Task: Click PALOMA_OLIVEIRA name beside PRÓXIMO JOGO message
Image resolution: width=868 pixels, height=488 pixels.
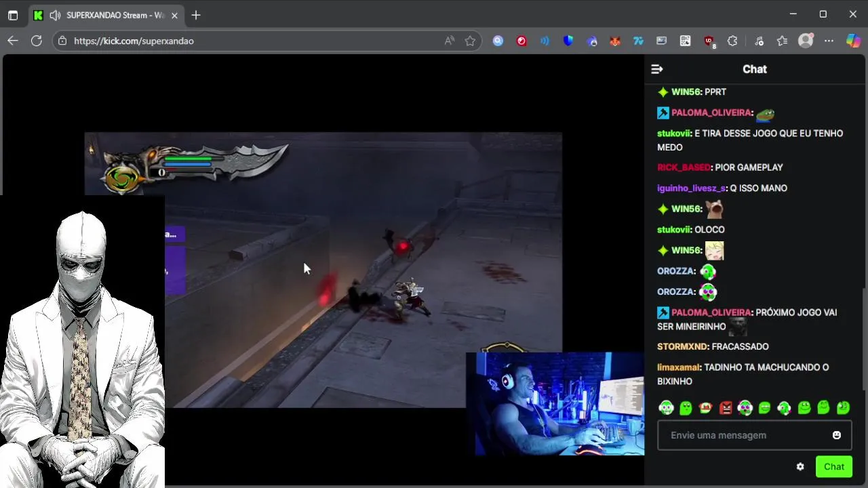Action: tap(711, 312)
